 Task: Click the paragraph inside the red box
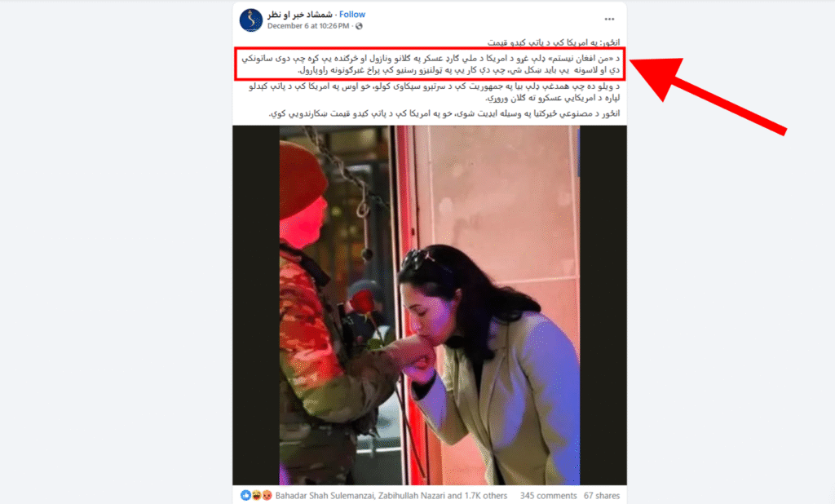coord(431,64)
